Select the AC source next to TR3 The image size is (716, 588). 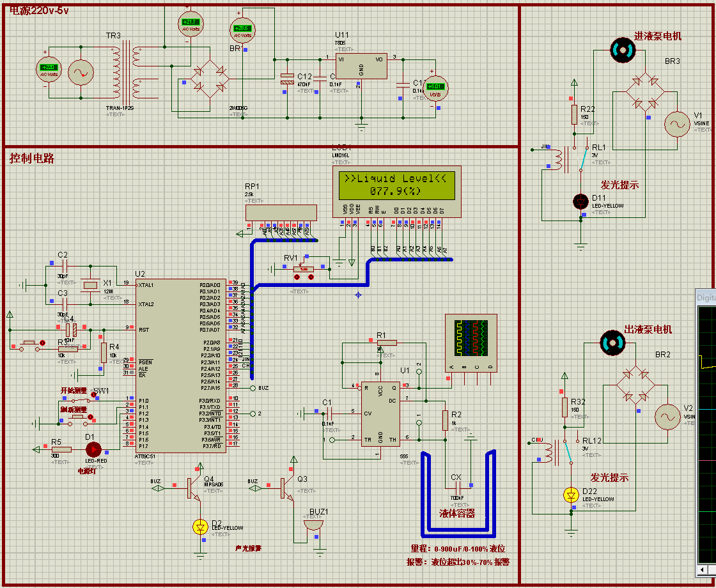point(81,72)
